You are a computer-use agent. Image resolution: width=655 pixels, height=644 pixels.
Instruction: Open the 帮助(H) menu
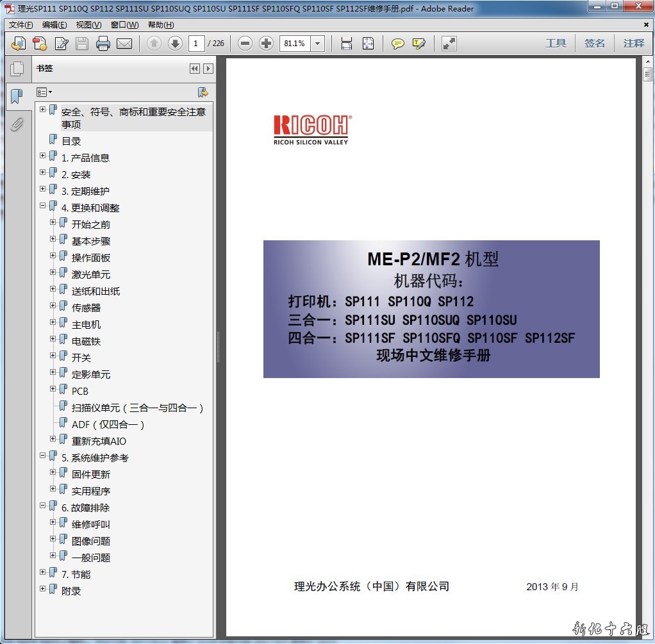[161, 25]
